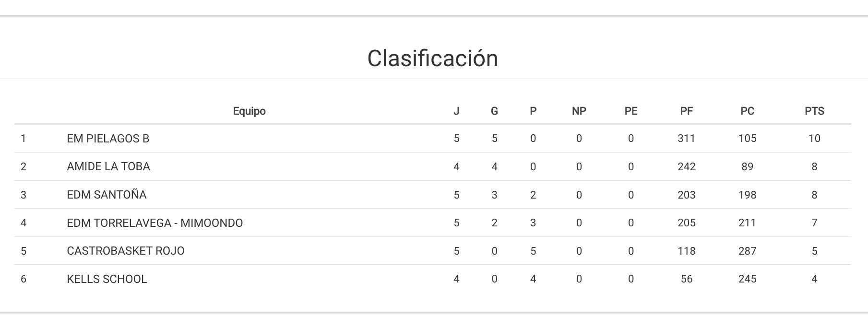The width and height of the screenshot is (868, 329).
Task: Open EDM TORRELAVEGA - MIMOONDO team
Action: click(155, 223)
